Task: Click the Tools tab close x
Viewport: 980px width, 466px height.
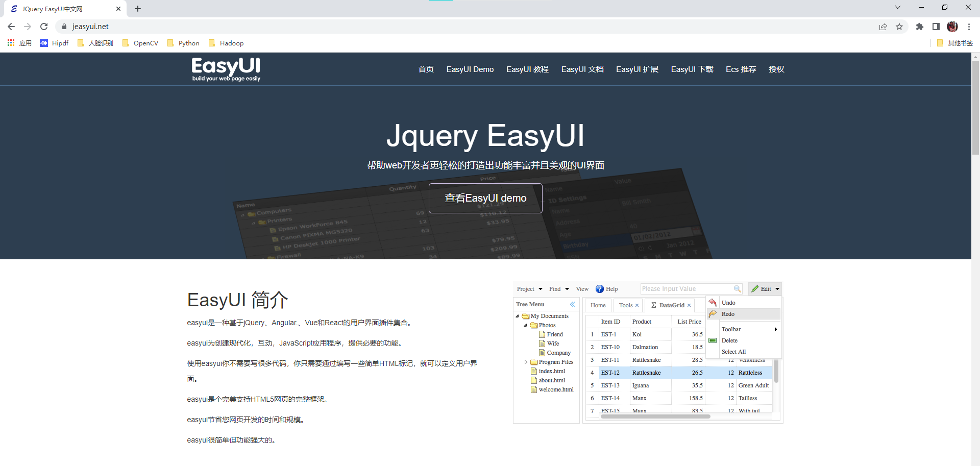Action: 637,305
